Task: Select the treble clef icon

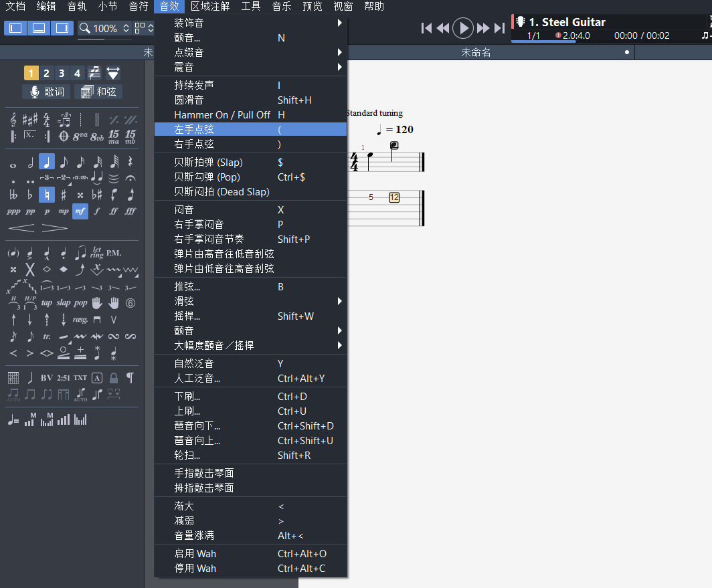Action: [13, 120]
